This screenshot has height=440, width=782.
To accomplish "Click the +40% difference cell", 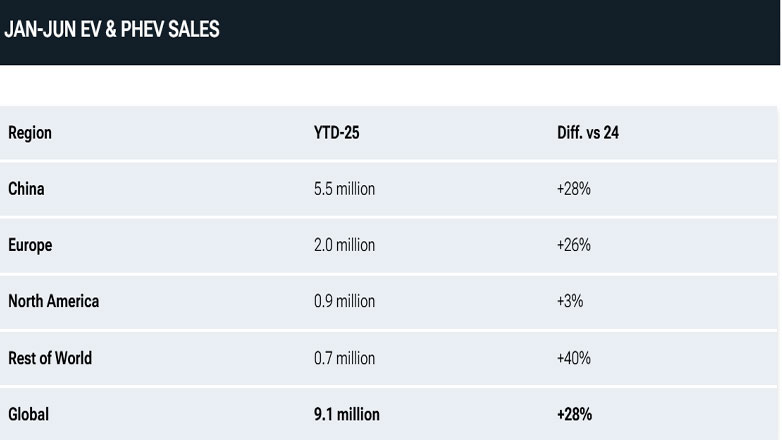I will coord(574,358).
